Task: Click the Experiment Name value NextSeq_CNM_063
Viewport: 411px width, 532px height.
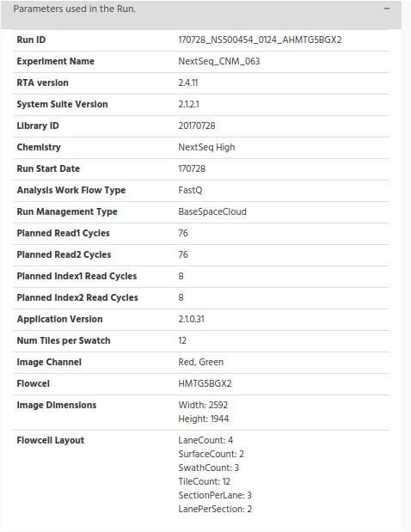Action: pos(219,61)
